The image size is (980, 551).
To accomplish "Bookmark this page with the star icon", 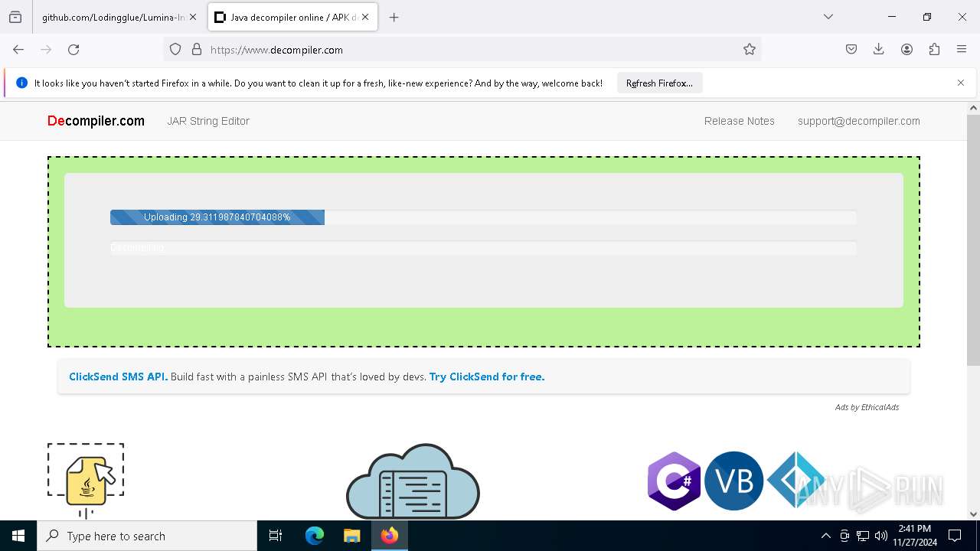I will click(750, 49).
